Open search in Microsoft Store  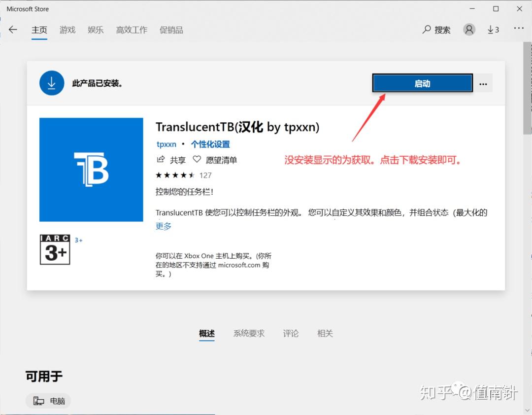point(436,30)
